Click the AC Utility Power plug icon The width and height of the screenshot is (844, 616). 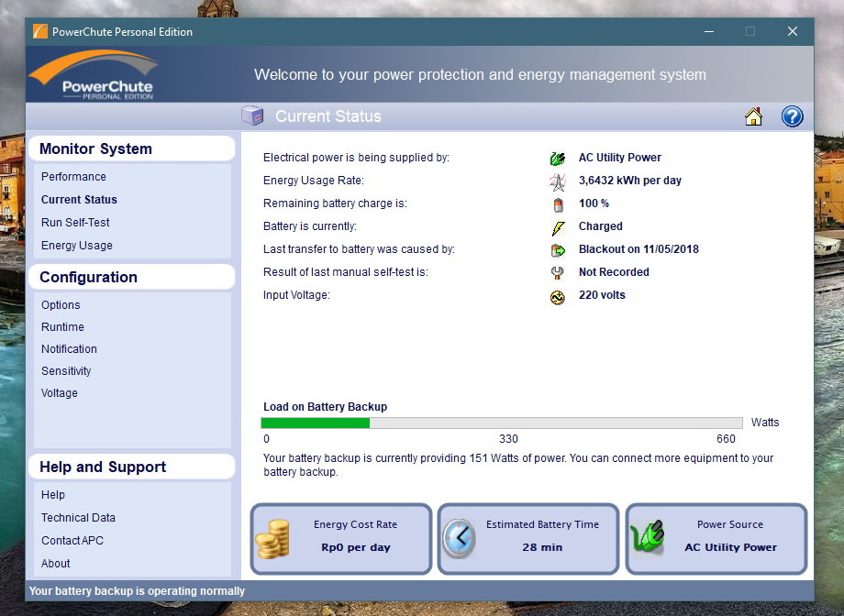(558, 159)
